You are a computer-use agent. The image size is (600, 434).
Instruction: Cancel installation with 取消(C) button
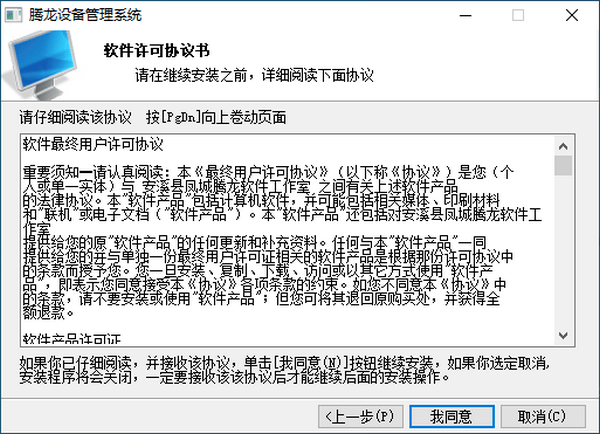[x=543, y=416]
